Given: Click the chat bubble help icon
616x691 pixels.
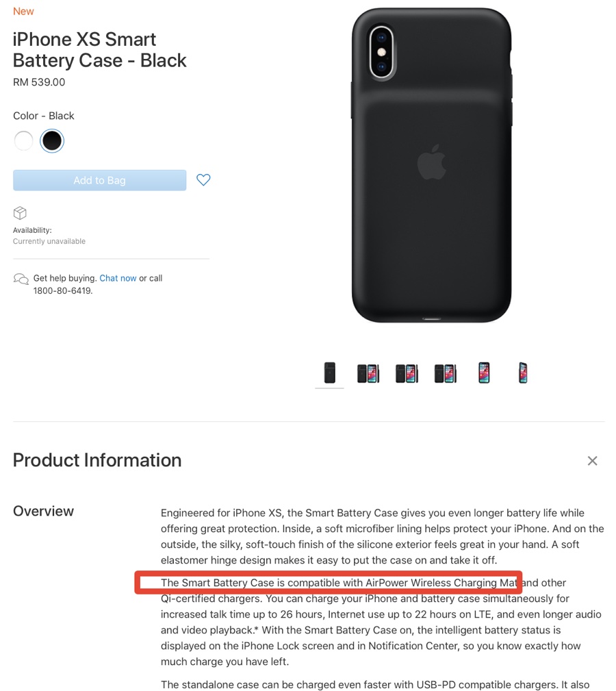Looking at the screenshot, I should point(21,278).
